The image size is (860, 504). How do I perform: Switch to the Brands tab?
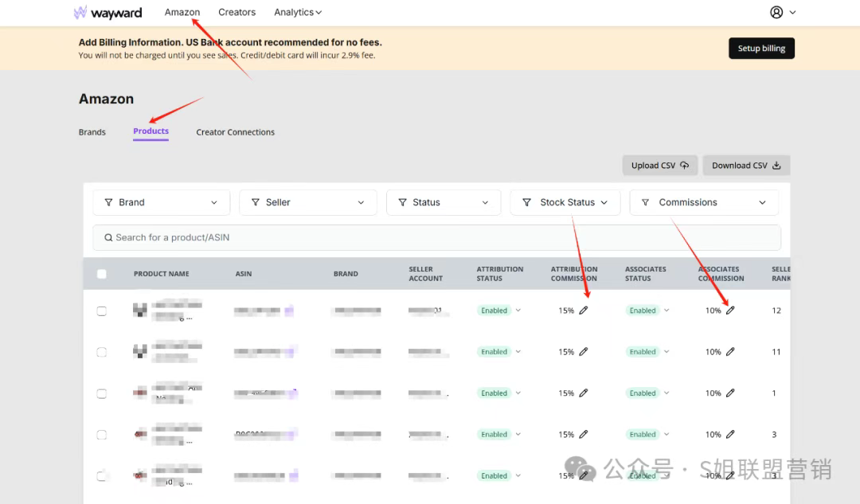[92, 132]
